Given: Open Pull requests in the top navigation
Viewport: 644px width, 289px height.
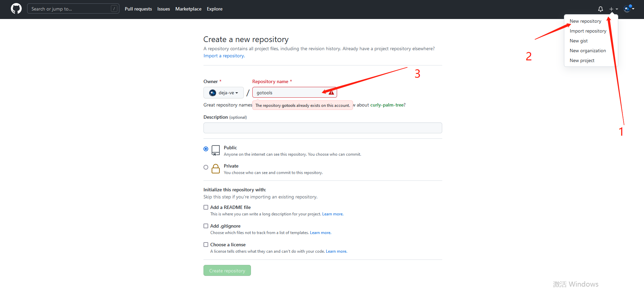Looking at the screenshot, I should click(138, 9).
